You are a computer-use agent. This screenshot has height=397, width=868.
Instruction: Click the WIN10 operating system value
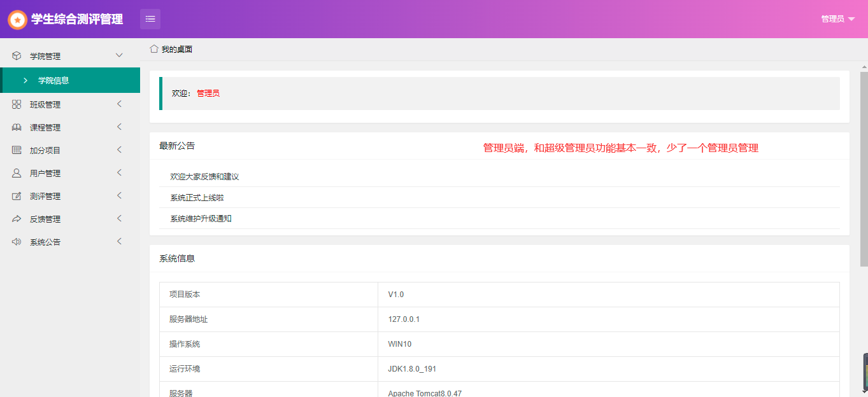point(400,344)
